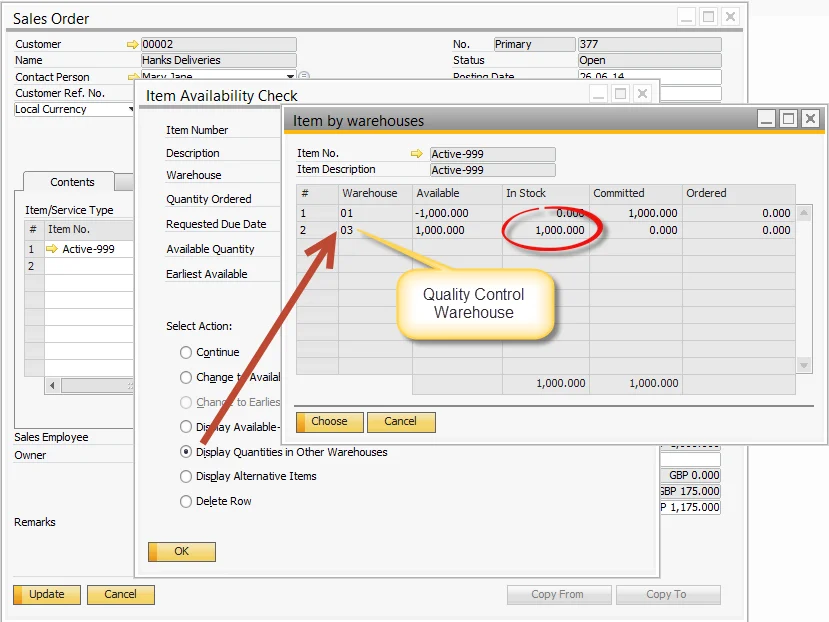
Task: Select Display Quantities in Other Warehouses option
Action: [x=186, y=452]
